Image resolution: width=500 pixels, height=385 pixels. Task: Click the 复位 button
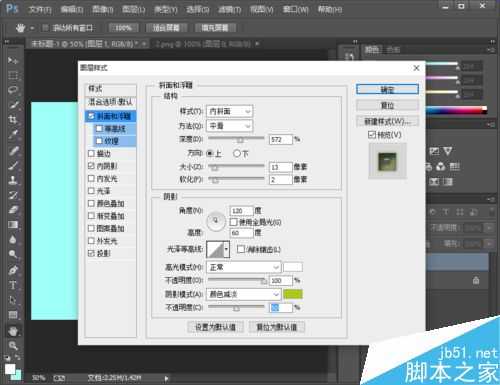tap(387, 105)
